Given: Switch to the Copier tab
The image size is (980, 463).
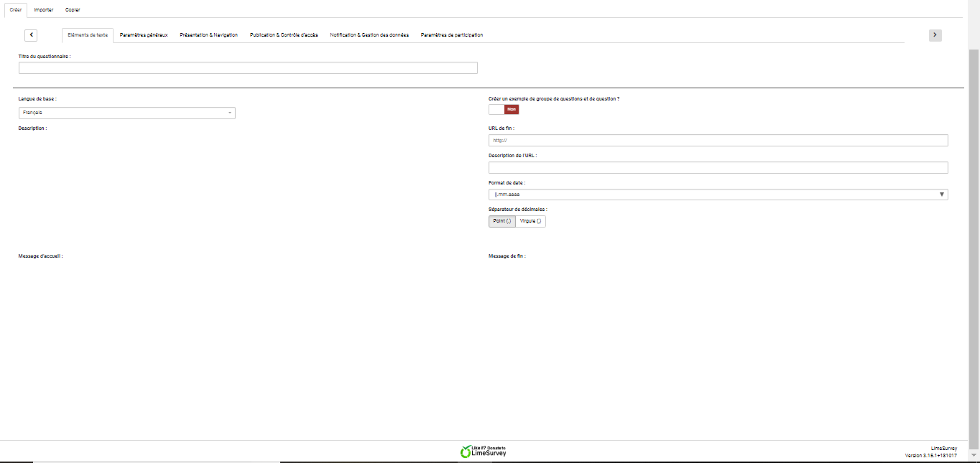Looking at the screenshot, I should pos(73,10).
